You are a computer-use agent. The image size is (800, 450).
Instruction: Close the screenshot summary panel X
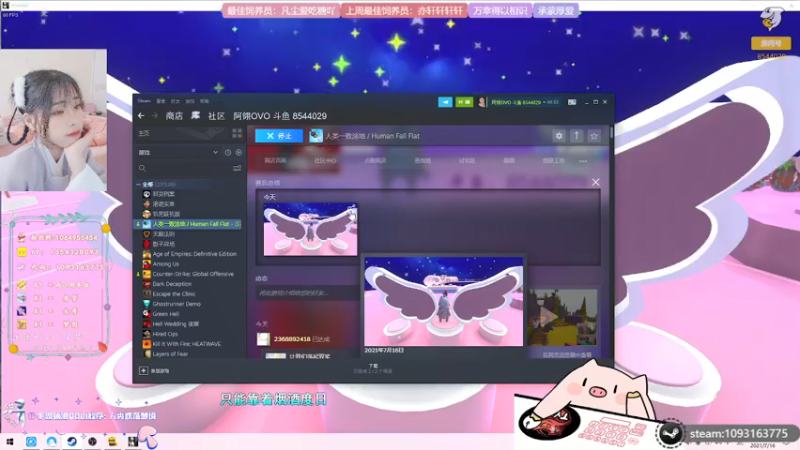coord(595,182)
